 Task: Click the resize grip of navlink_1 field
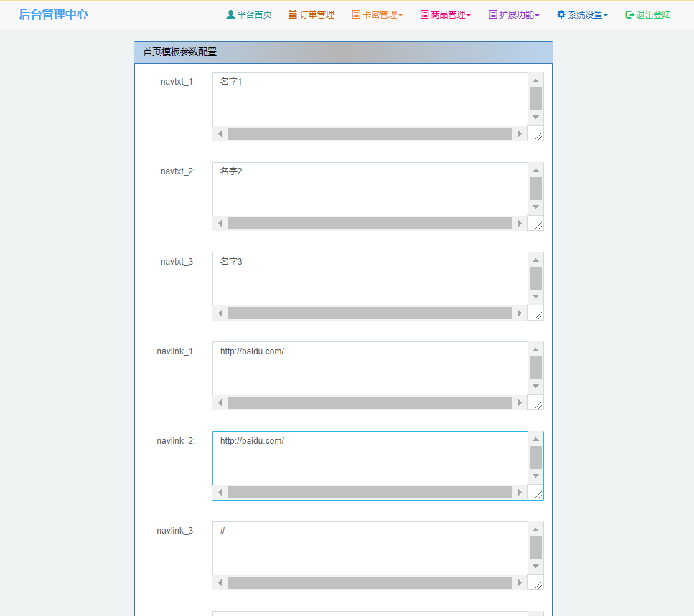(538, 405)
